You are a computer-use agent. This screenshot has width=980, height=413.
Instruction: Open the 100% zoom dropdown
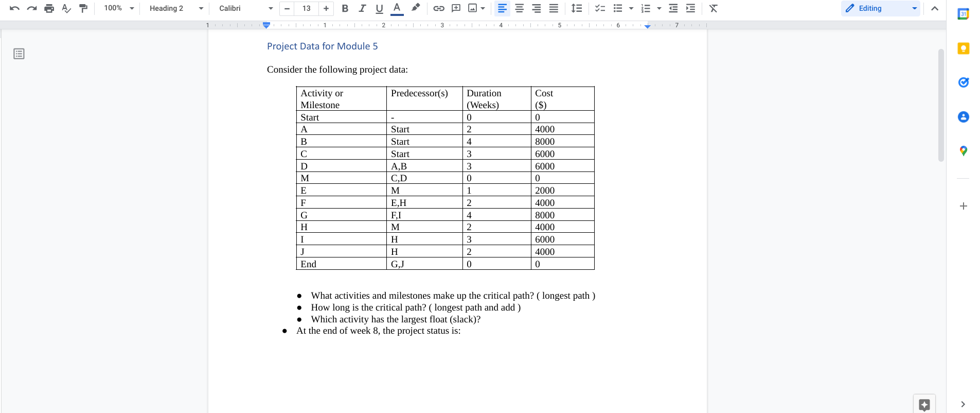coord(119,8)
